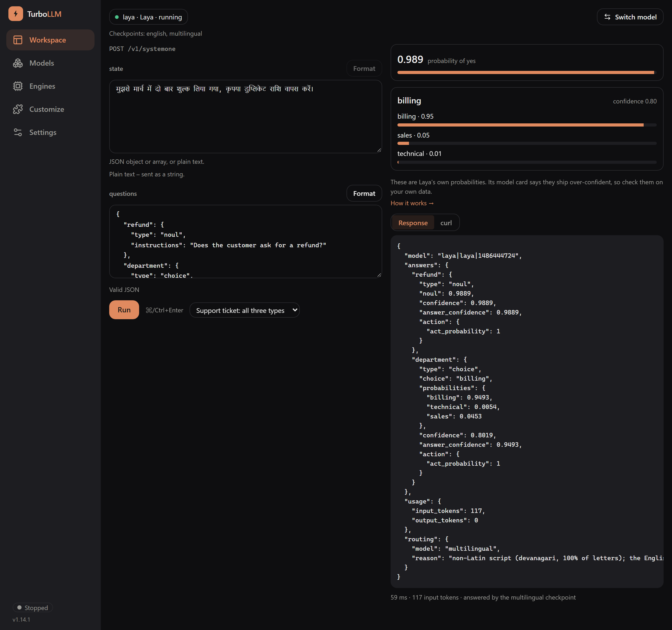
Task: Click the Settings sliders icon
Action: [x=18, y=132]
